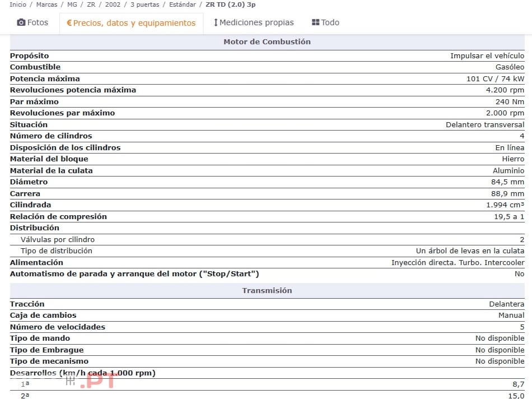This screenshot has height=399, width=532.
Task: Select the value En línea
Action: pyautogui.click(x=510, y=148)
